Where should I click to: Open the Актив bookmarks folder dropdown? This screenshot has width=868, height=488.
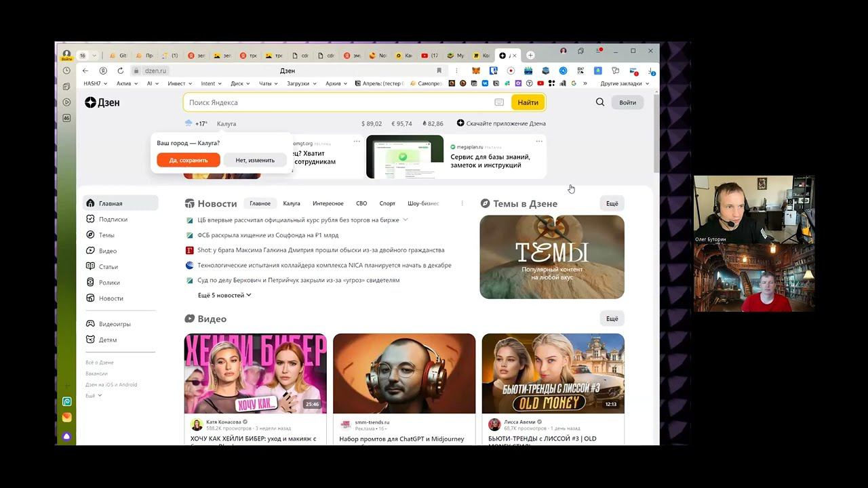pyautogui.click(x=127, y=83)
